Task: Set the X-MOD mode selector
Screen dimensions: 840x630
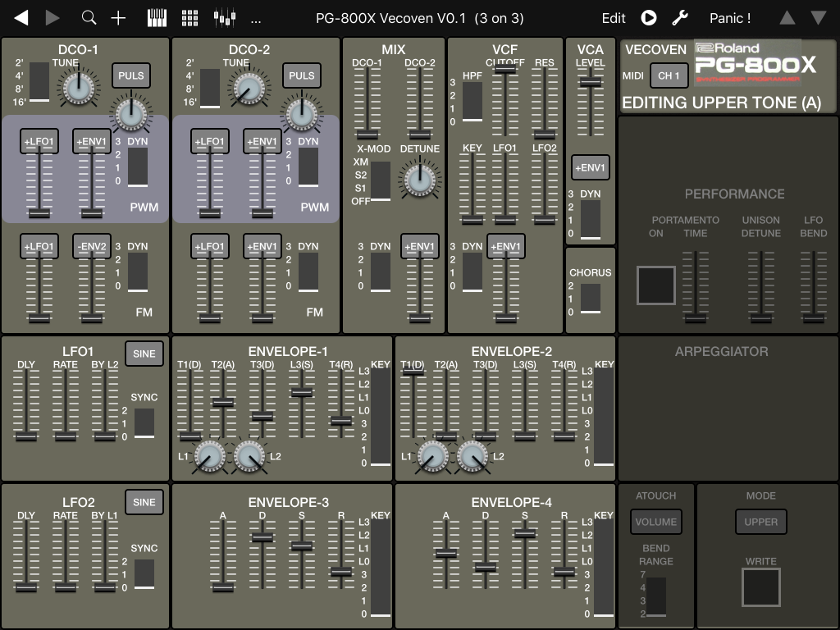Action: coord(381,180)
